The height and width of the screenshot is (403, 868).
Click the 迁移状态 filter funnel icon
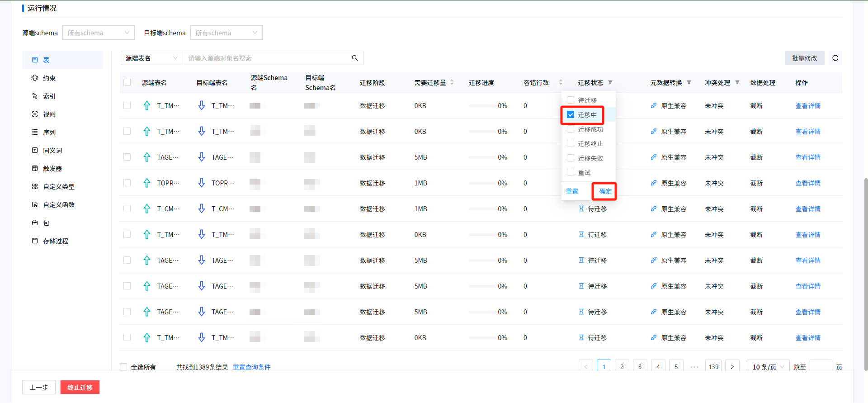click(x=610, y=82)
